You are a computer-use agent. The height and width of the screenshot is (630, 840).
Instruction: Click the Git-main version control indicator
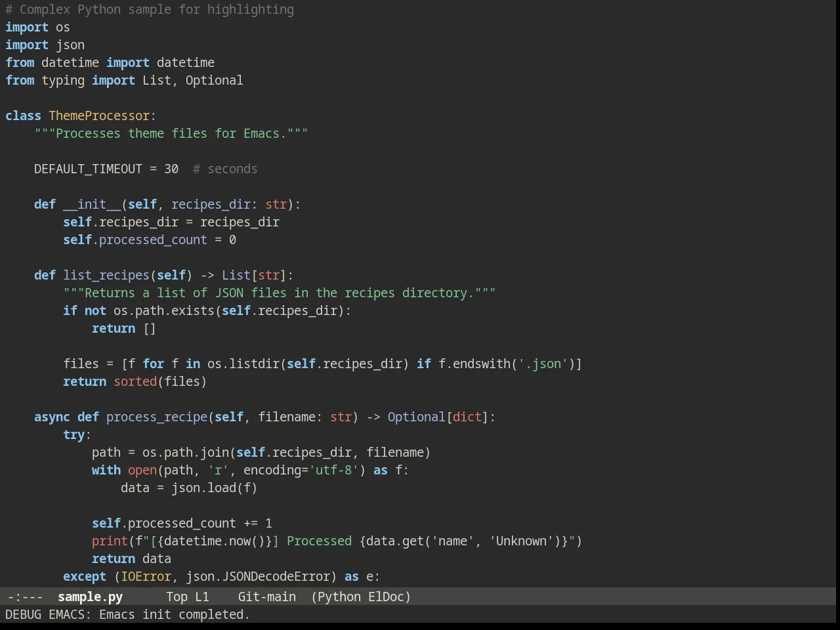pos(266,597)
